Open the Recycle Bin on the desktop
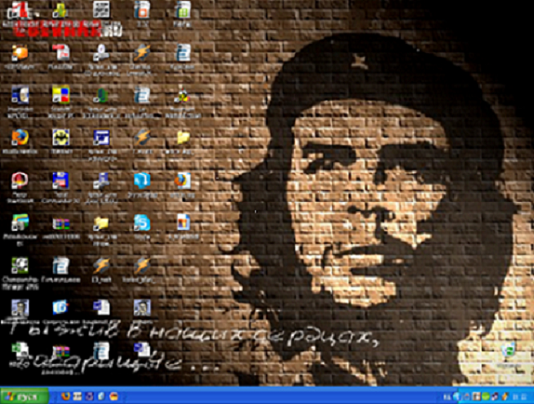This screenshot has width=534, height=404. 509,351
